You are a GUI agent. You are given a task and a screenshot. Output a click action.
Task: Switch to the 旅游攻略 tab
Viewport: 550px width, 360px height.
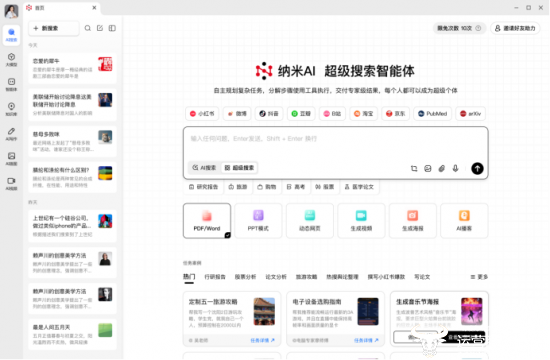(x=306, y=277)
